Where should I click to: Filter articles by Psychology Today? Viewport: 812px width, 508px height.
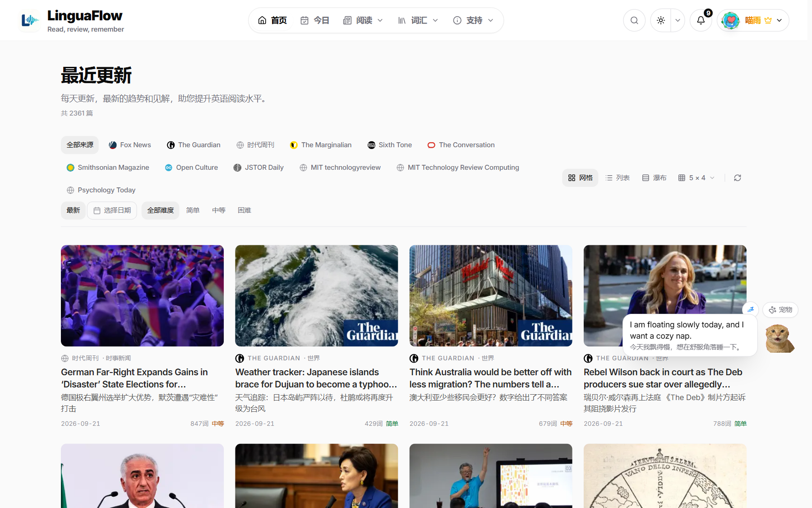pos(101,190)
